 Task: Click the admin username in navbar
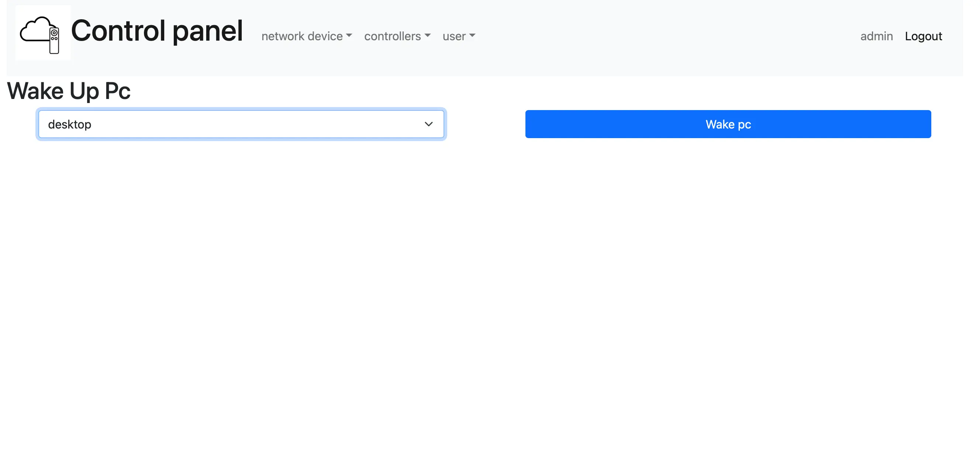[x=876, y=36]
